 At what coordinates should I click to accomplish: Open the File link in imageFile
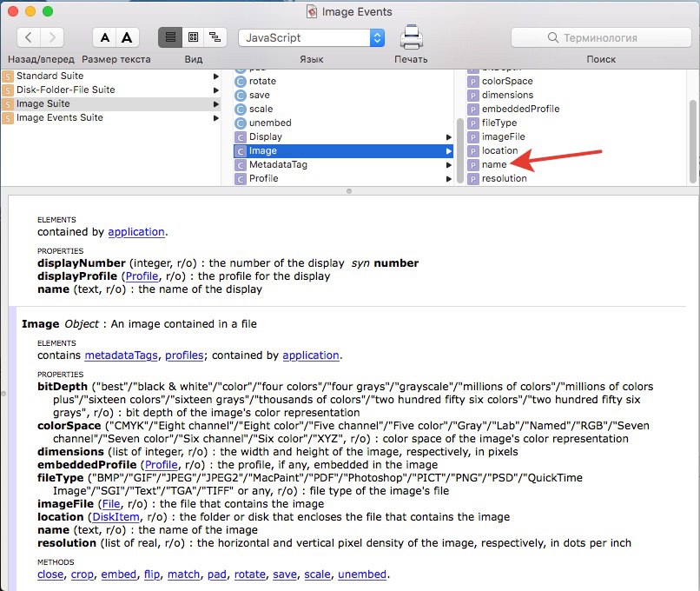tap(111, 504)
